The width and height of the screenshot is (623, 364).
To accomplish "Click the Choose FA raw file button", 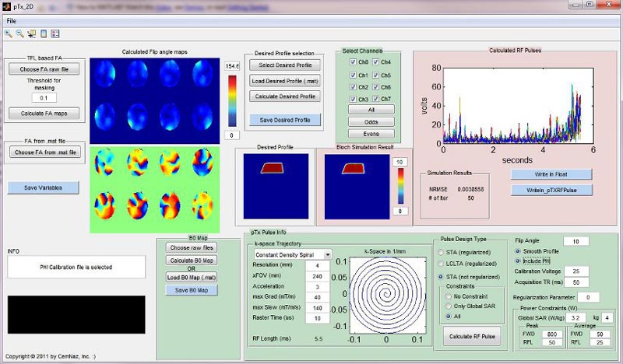I will (44, 69).
